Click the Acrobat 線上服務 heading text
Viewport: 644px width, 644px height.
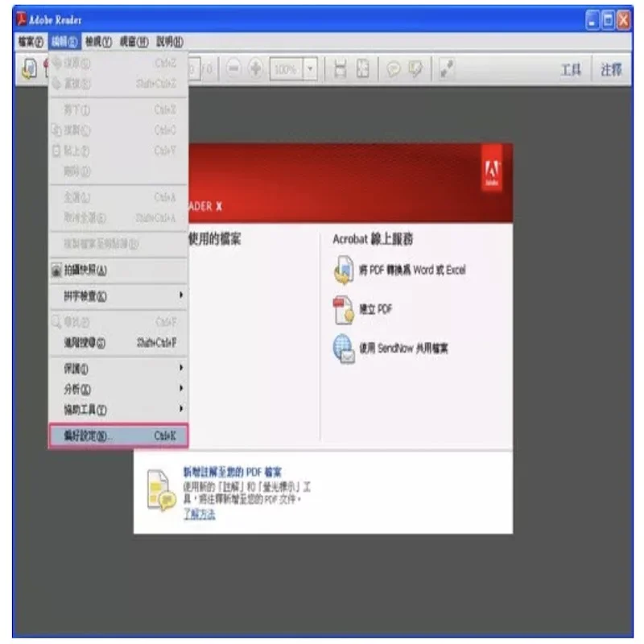[373, 239]
